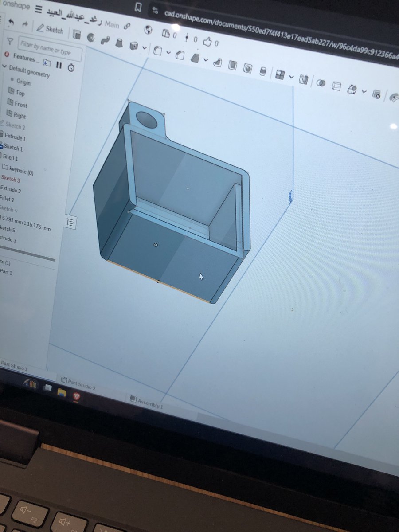Select the Boolean tool

pyautogui.click(x=321, y=83)
